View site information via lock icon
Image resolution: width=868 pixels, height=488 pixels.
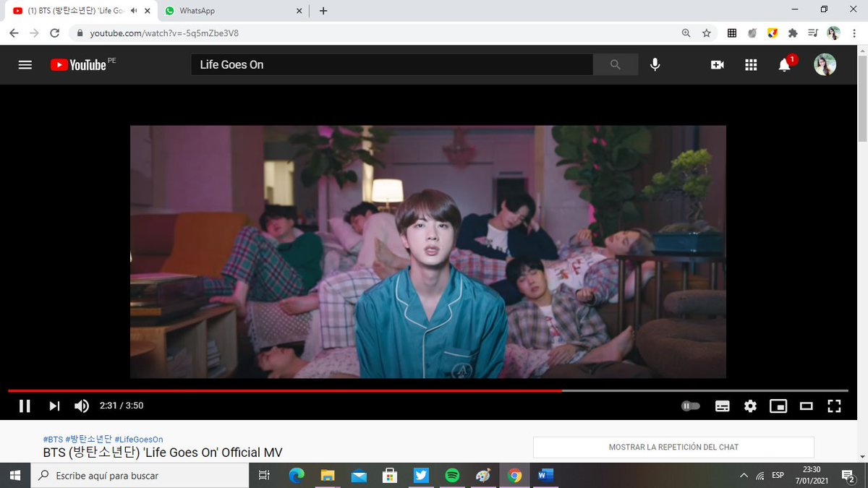pyautogui.click(x=80, y=33)
